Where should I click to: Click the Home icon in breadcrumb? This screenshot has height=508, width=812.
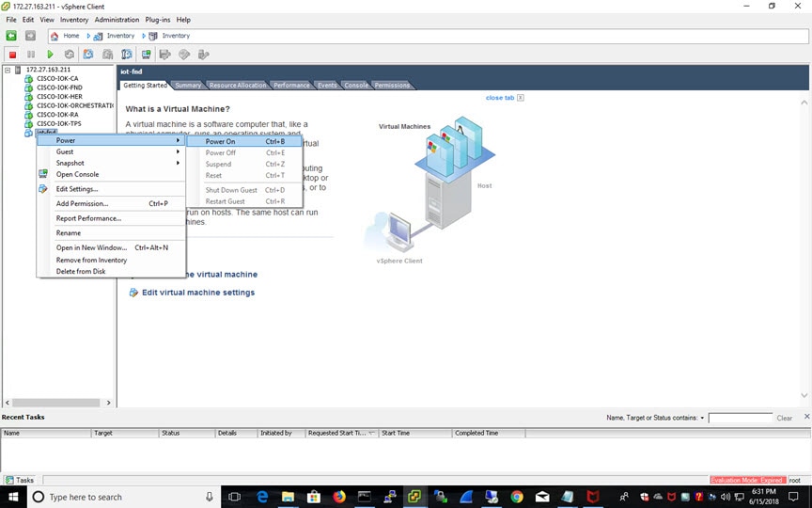click(55, 36)
